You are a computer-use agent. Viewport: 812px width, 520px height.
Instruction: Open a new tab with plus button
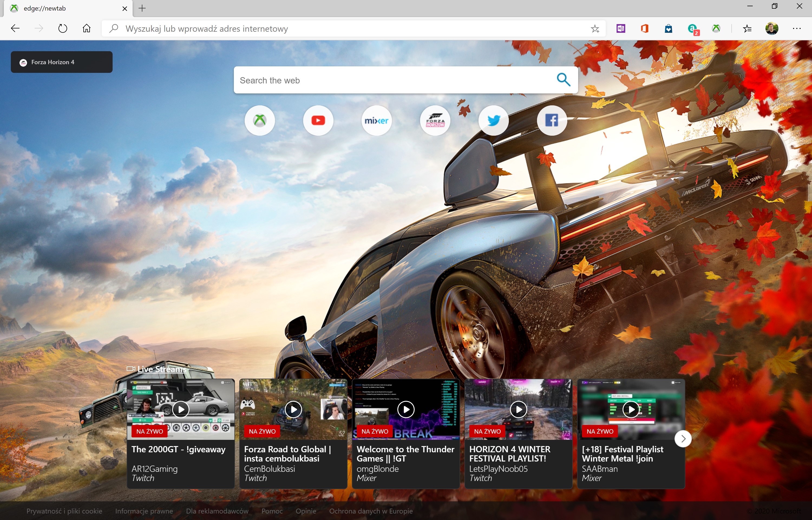click(142, 8)
